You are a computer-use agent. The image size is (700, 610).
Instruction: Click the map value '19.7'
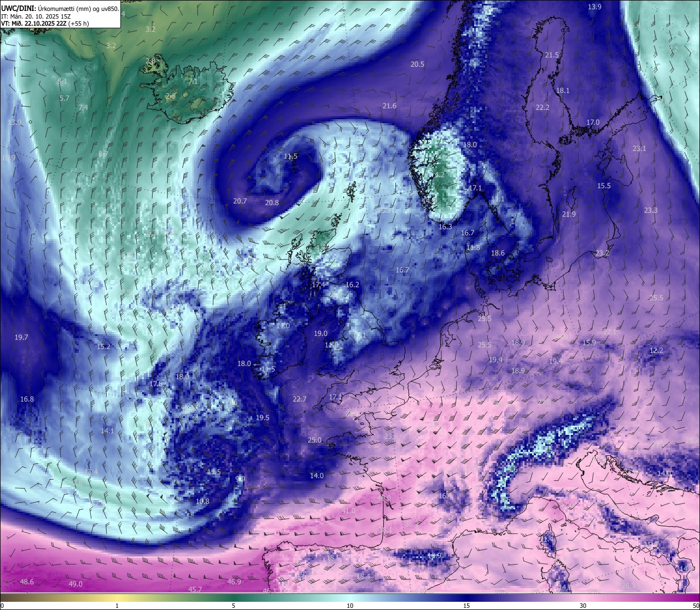click(21, 338)
